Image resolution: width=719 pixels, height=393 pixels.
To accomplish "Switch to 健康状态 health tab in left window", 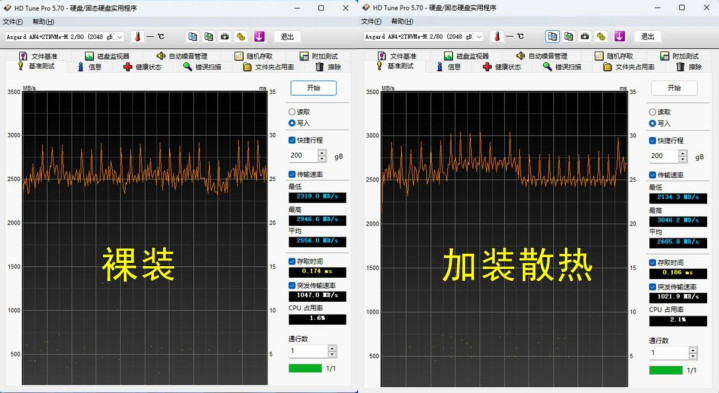I will click(143, 67).
